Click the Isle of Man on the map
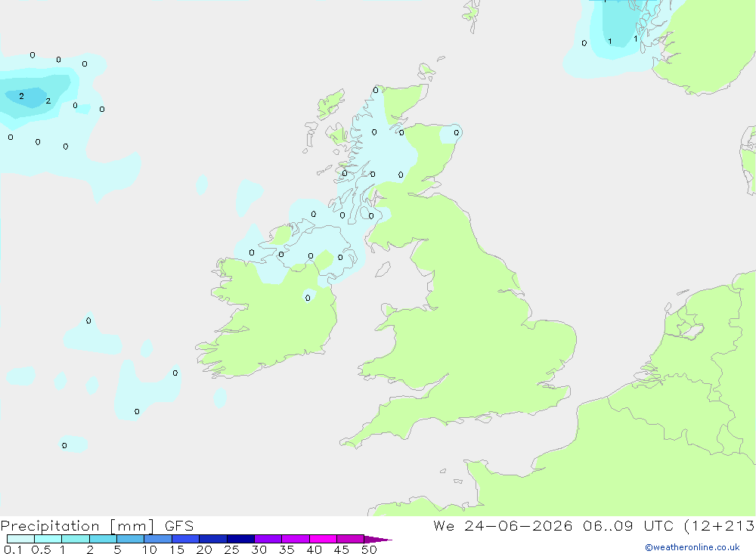Screen dimensions: 756x554 coord(383,269)
